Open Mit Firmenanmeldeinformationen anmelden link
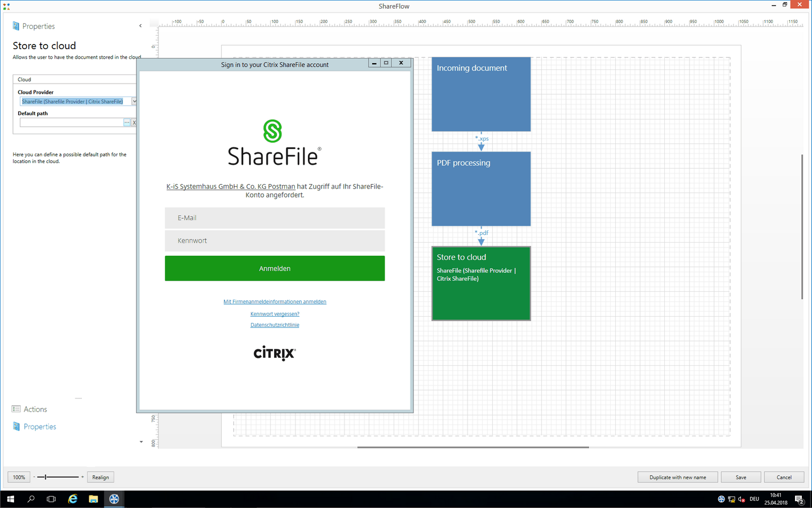 tap(275, 301)
